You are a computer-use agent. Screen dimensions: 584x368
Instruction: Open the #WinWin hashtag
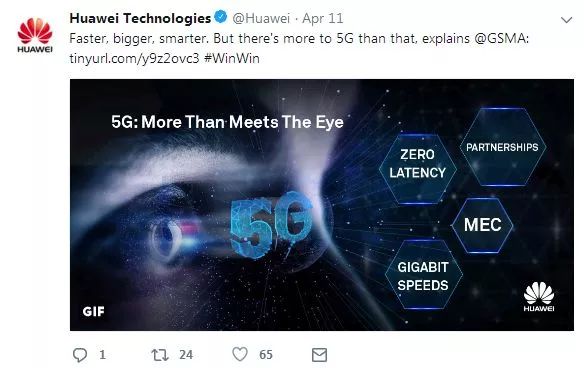[232, 58]
